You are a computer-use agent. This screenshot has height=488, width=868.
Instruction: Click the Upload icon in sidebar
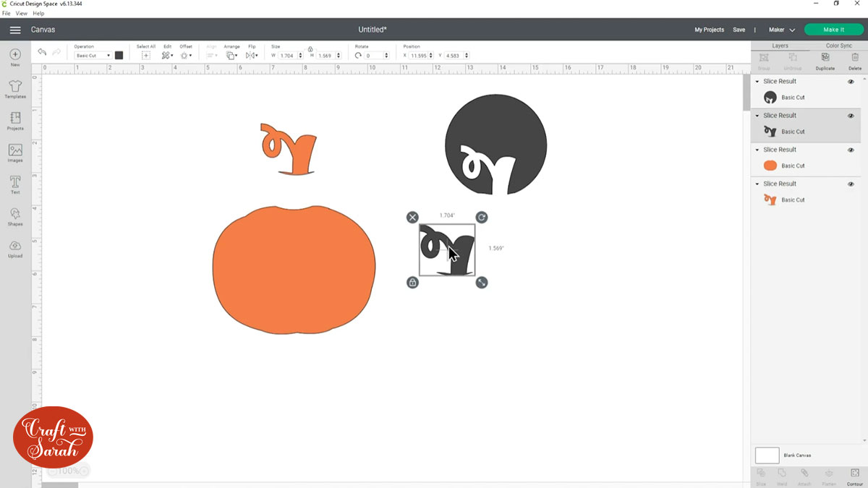[15, 247]
